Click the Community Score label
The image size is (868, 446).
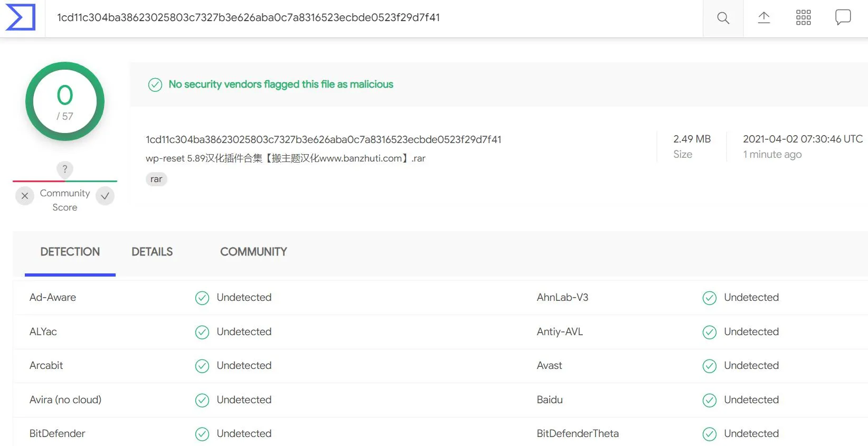tap(65, 200)
